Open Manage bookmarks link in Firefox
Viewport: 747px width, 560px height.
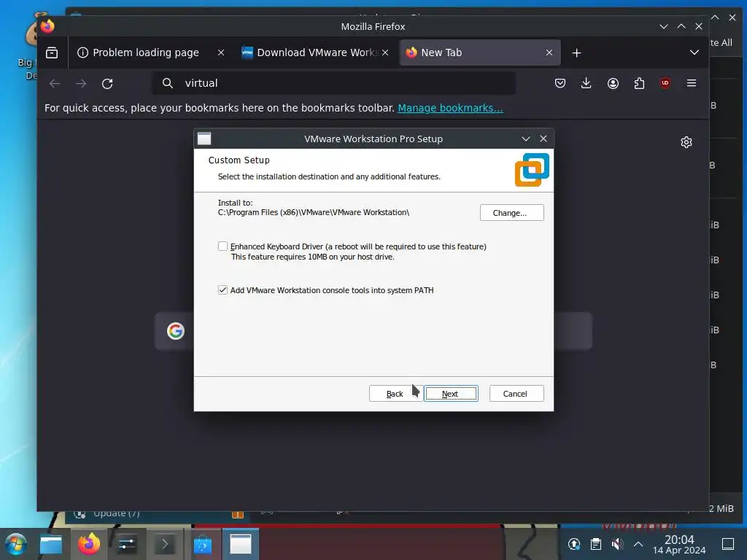(450, 108)
